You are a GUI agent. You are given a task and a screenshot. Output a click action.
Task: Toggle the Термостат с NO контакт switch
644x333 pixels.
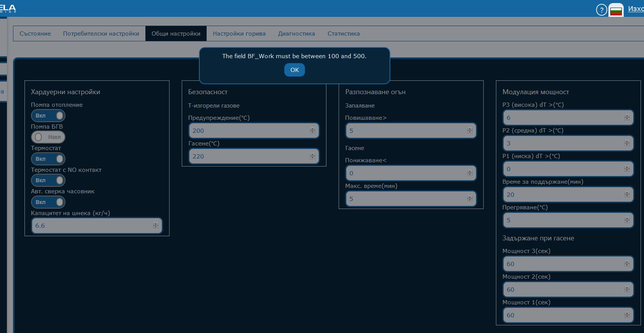48,180
